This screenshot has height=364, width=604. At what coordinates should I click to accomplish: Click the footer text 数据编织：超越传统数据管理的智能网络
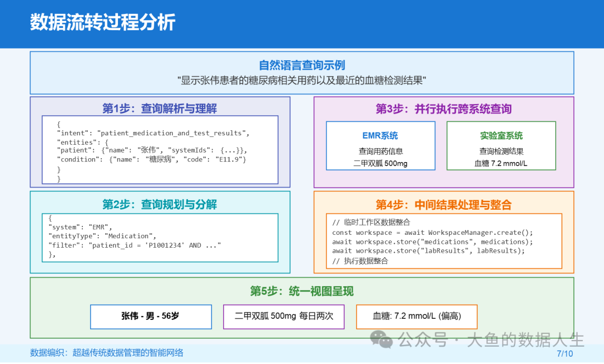107,353
